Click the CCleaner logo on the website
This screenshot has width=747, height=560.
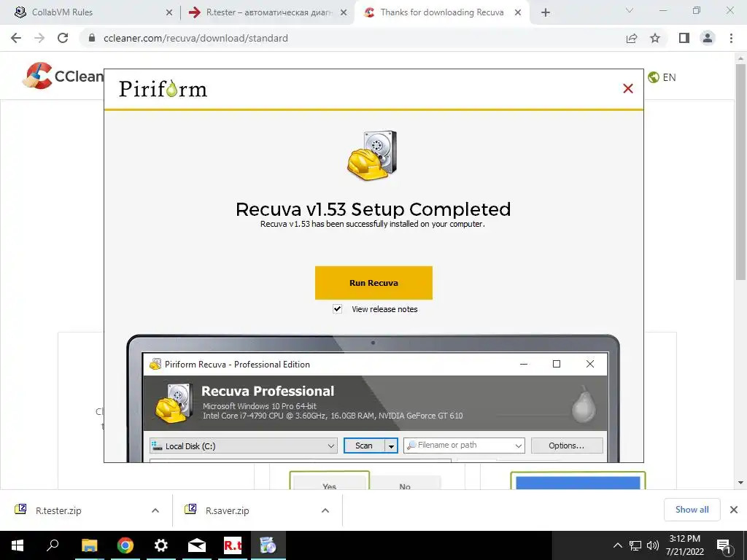point(63,76)
